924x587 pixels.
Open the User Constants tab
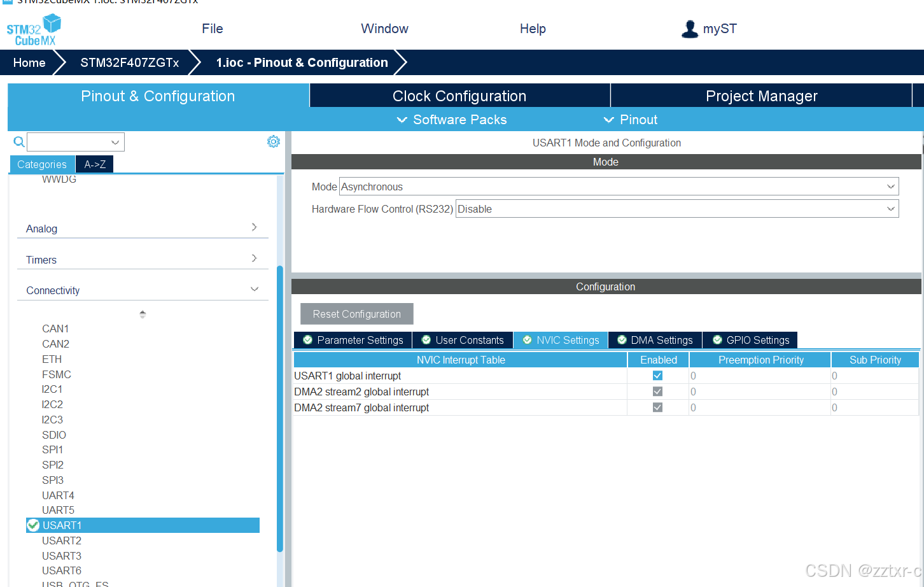pos(463,340)
